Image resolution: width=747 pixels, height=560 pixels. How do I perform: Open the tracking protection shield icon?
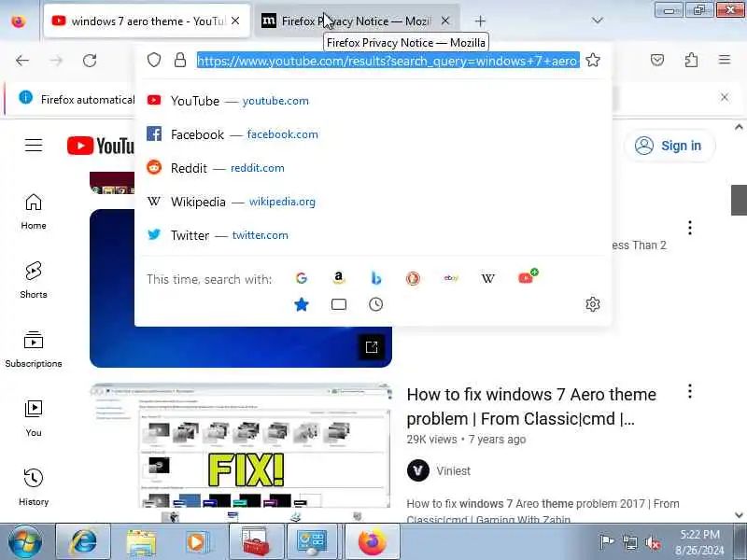(154, 60)
